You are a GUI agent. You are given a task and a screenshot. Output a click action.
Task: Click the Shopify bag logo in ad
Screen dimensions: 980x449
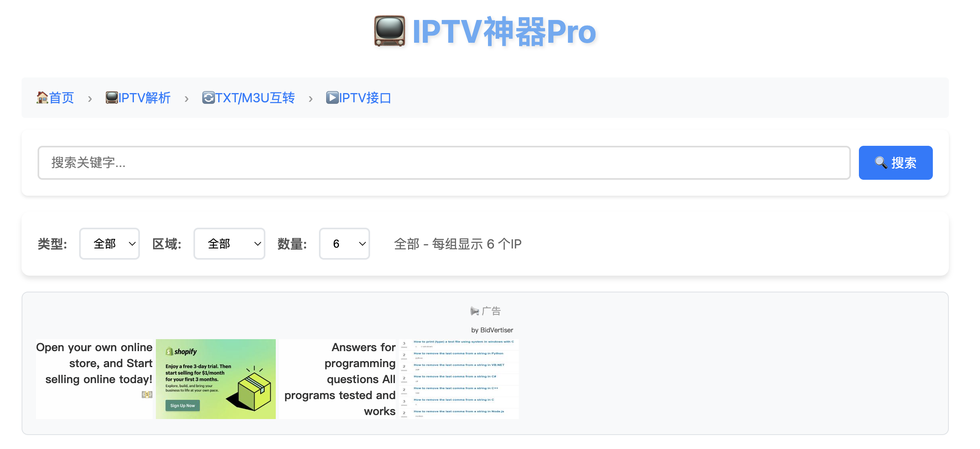coord(169,352)
